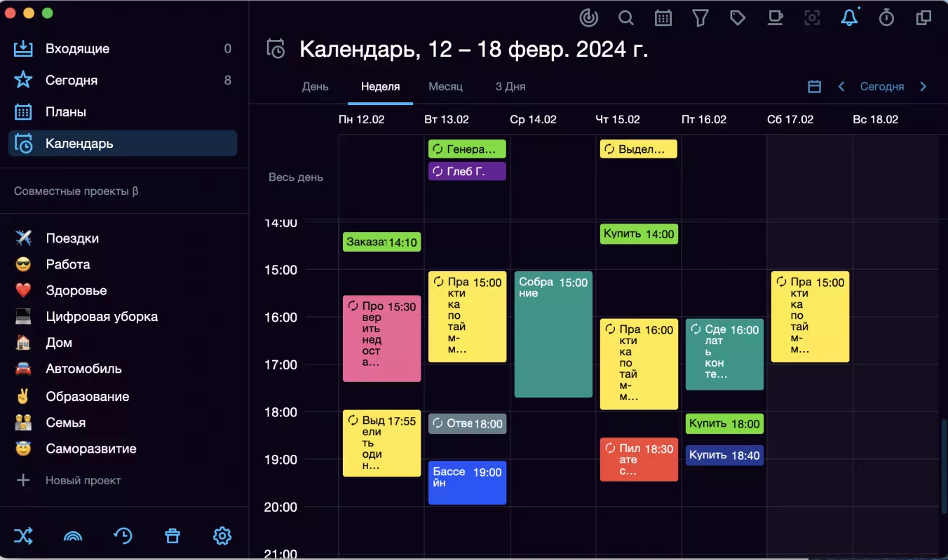Open notifications bell icon

(849, 18)
